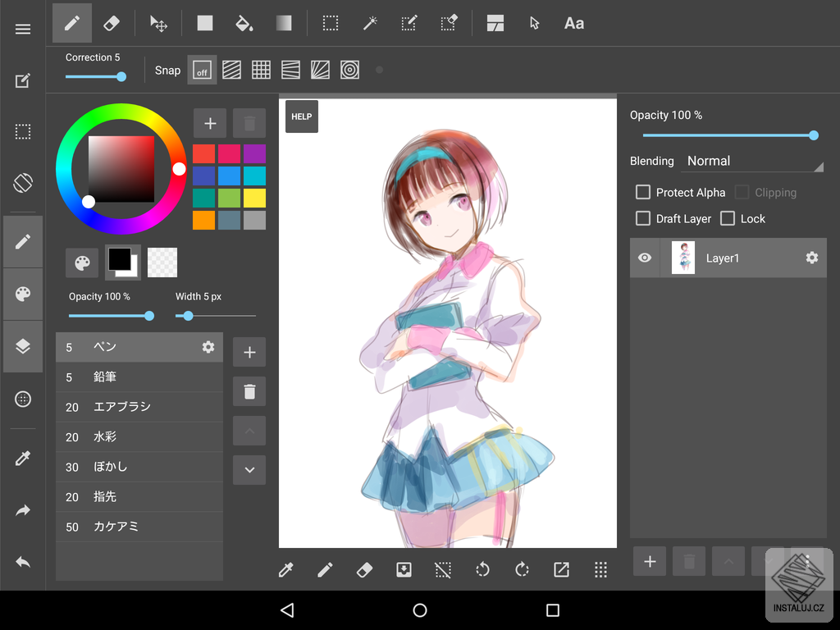
Task: Select the eraser tool in top toolbar
Action: (x=112, y=23)
